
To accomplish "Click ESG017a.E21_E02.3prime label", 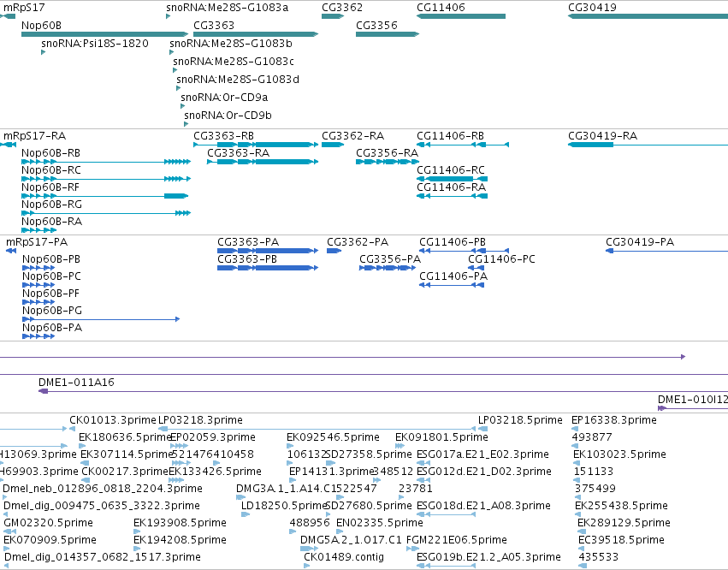I will point(482,454).
